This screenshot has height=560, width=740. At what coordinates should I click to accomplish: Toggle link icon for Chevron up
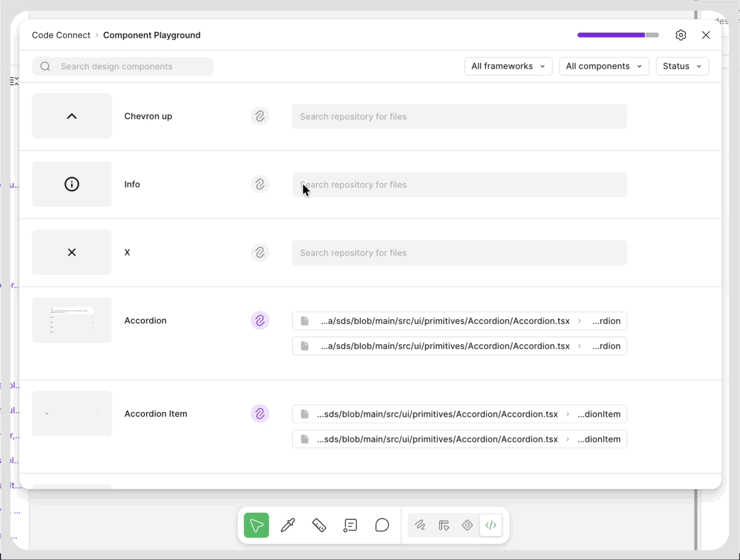(260, 116)
